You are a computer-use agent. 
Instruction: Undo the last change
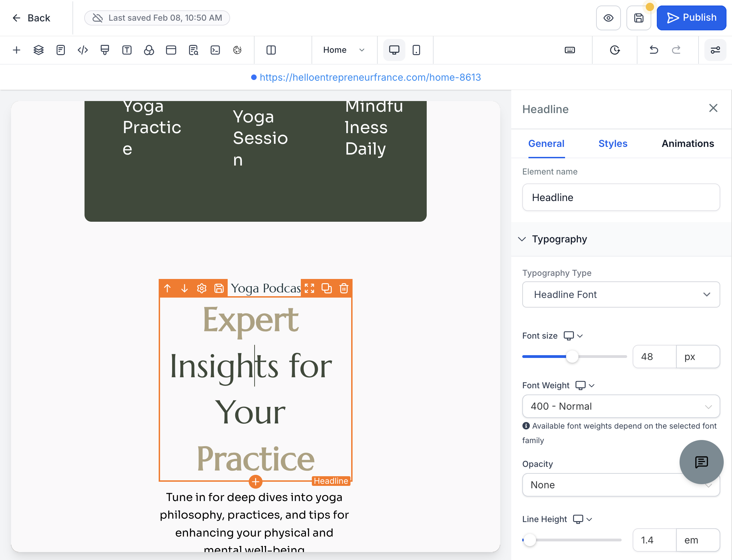point(654,50)
